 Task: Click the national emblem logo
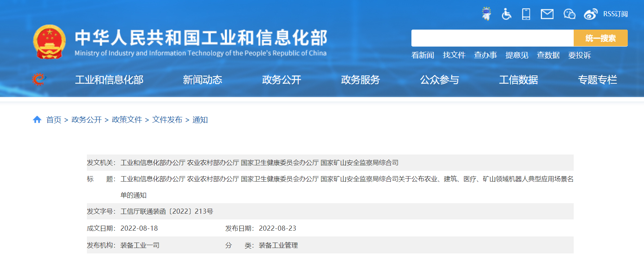(49, 42)
